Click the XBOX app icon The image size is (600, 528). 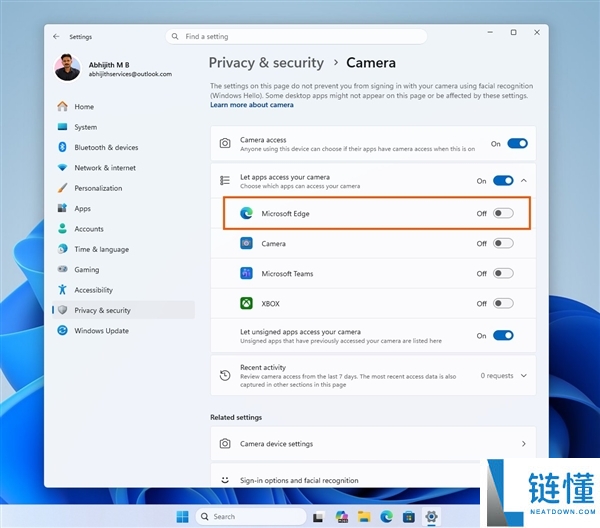[x=246, y=303]
